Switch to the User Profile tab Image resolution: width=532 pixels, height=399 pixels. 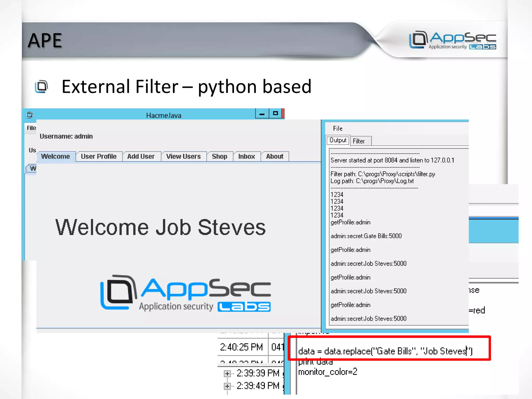[x=99, y=156]
